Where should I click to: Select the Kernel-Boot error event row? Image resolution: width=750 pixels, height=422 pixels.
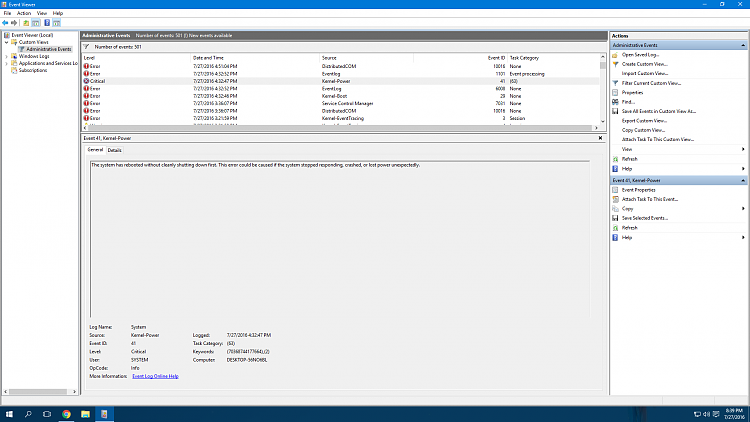coord(340,96)
